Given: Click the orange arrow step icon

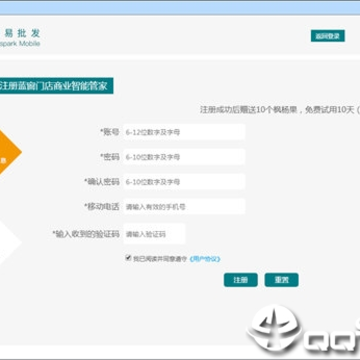Looking at the screenshot, I should [x=9, y=152].
